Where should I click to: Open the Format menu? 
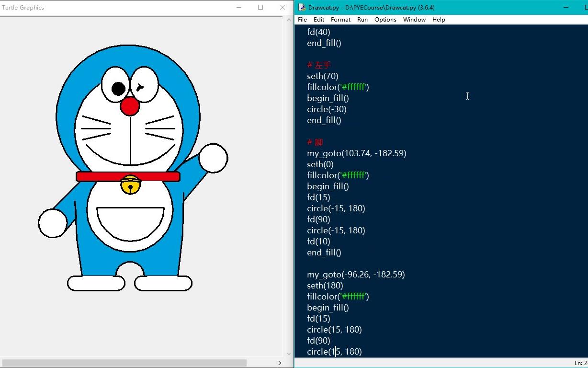pos(340,20)
